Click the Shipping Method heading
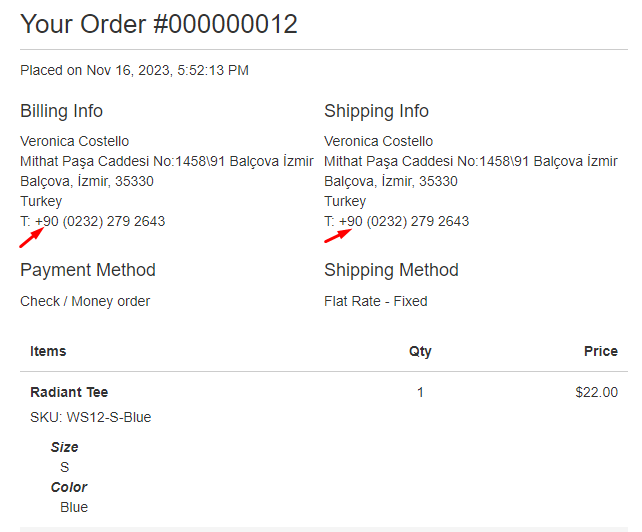The image size is (642, 532). coord(391,270)
